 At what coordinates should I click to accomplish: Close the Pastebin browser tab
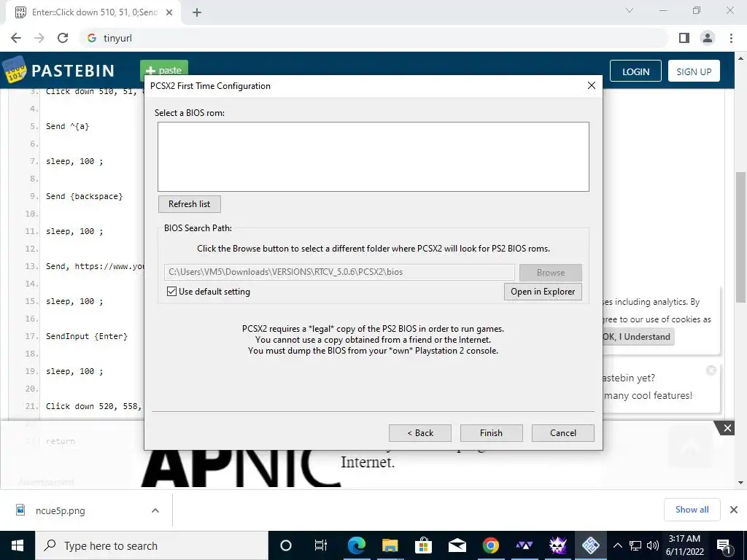point(169,12)
